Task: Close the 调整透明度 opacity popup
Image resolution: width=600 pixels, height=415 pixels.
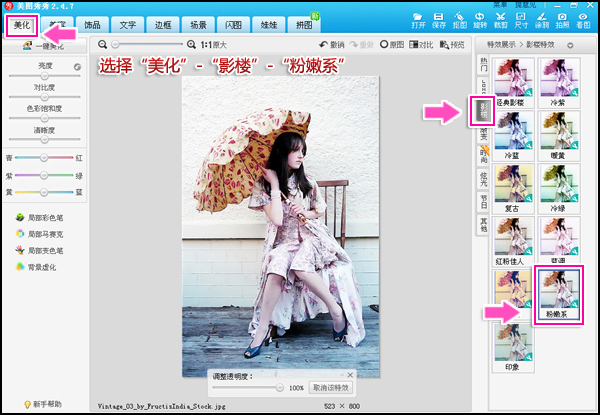Action: [x=349, y=375]
